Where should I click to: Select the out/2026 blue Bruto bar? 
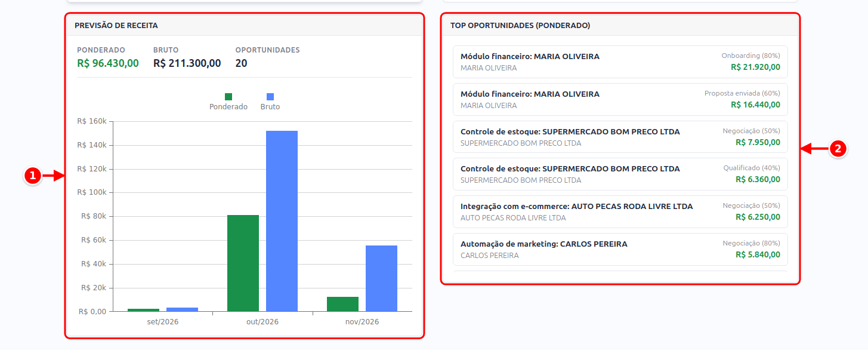282,221
